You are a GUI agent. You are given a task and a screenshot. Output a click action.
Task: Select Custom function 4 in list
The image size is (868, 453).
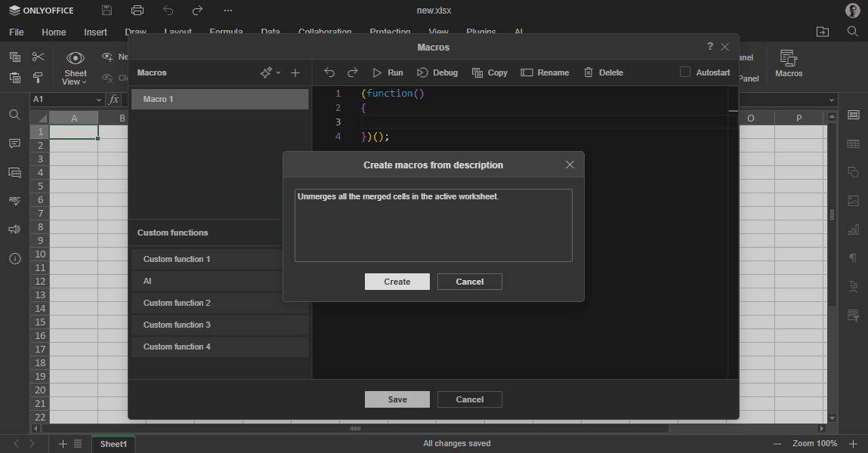click(x=220, y=347)
